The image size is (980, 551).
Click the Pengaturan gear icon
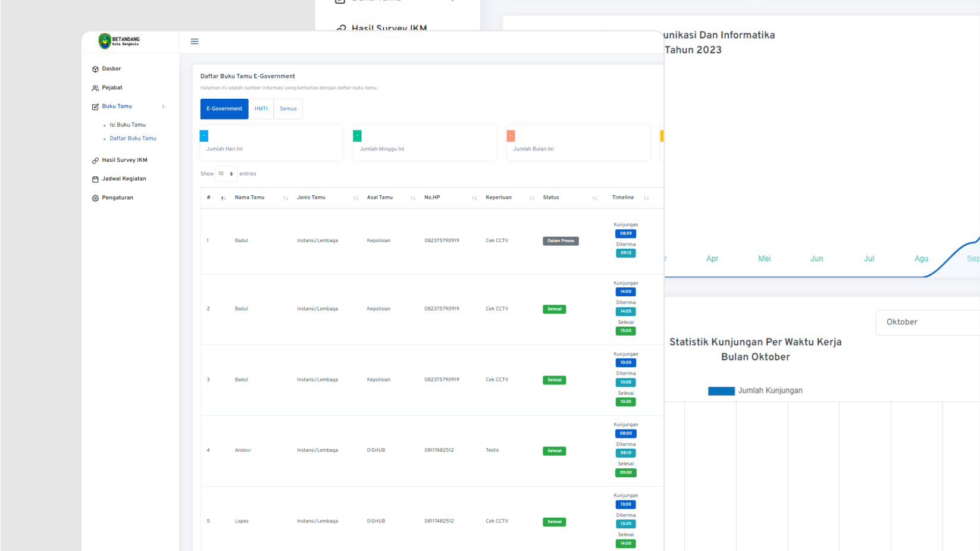(95, 198)
